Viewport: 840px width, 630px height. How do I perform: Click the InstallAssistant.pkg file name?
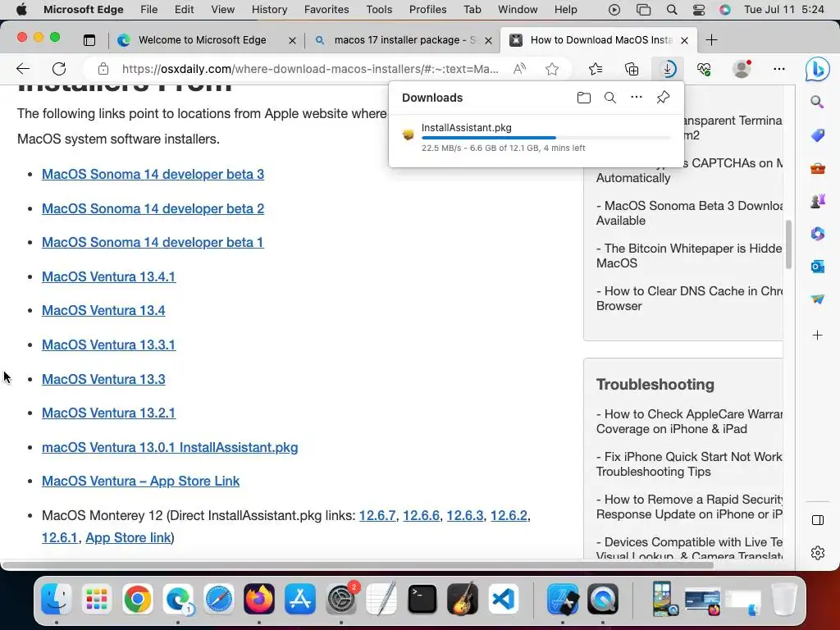click(x=467, y=127)
